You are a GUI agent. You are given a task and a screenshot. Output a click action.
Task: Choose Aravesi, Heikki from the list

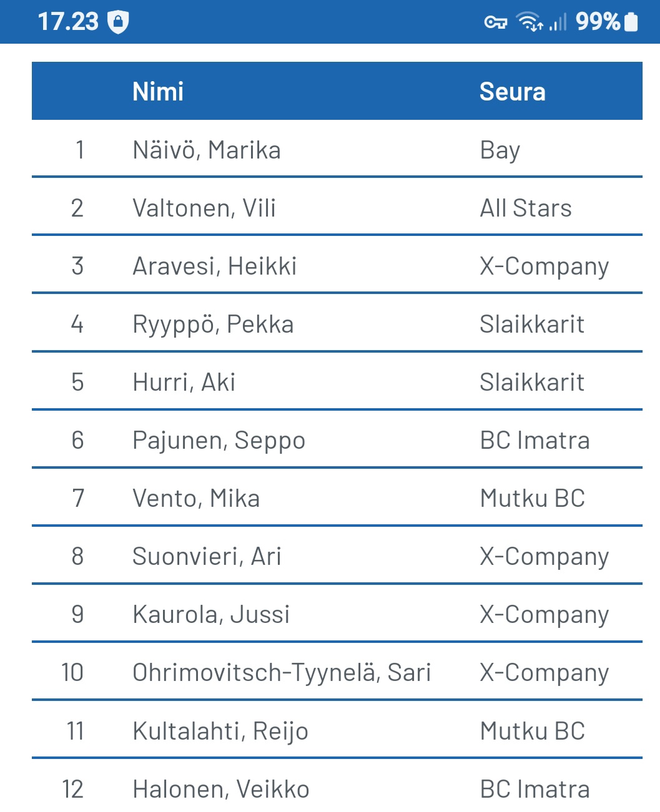pyautogui.click(x=214, y=266)
